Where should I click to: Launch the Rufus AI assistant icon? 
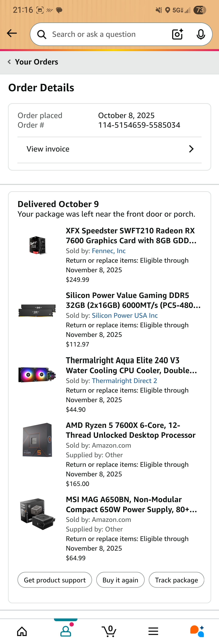197,631
